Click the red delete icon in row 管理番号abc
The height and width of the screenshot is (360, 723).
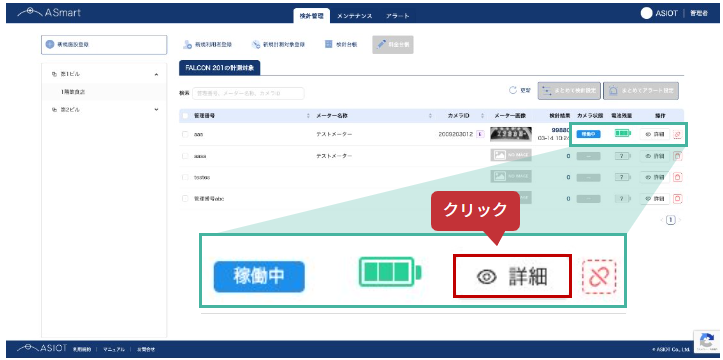(678, 199)
